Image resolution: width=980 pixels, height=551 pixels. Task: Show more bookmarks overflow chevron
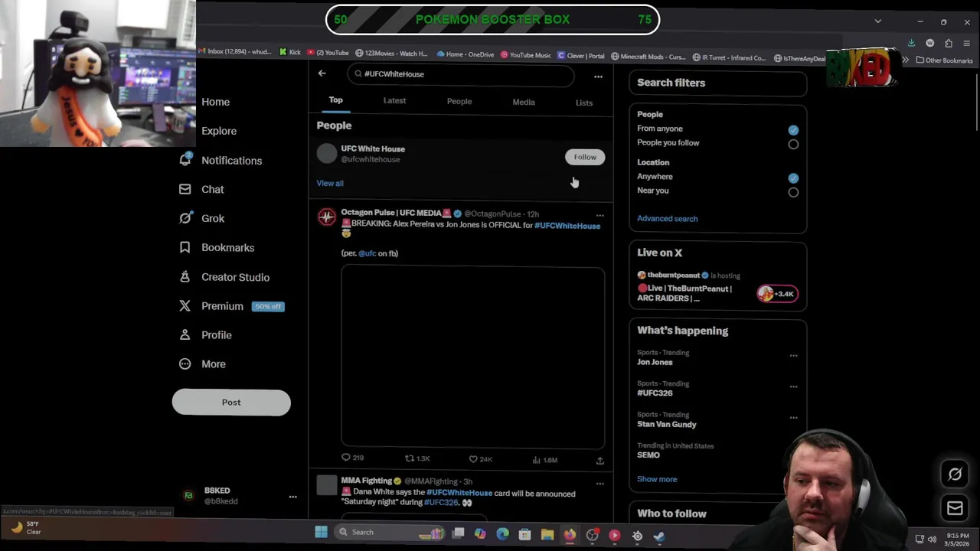tap(905, 60)
